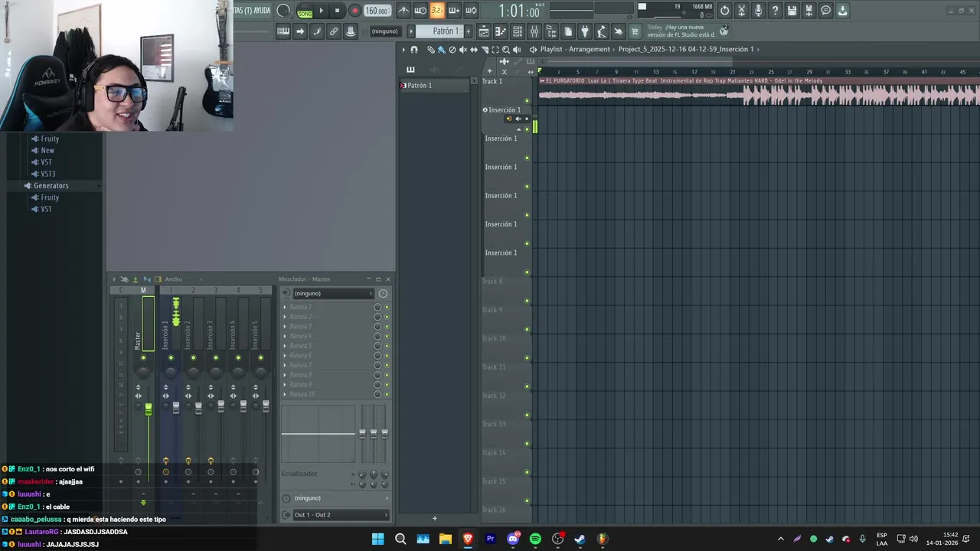Click the 160.000 tempo field
This screenshot has width=980, height=551.
click(376, 11)
